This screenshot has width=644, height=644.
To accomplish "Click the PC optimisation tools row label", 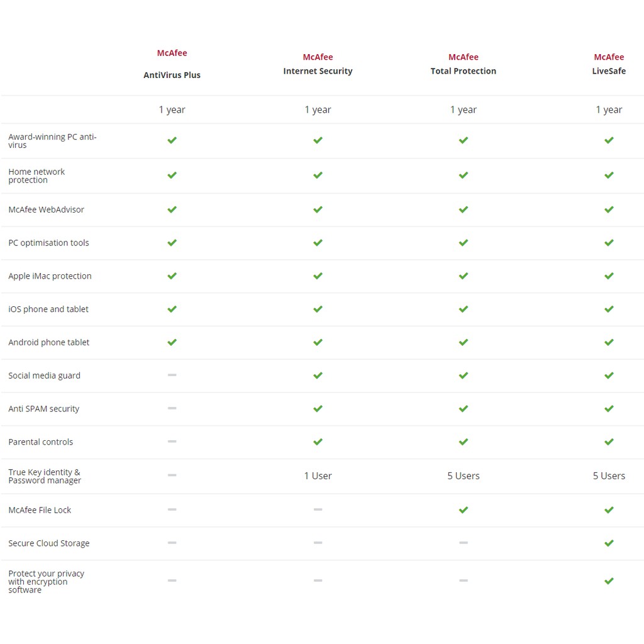I will 48,243.
